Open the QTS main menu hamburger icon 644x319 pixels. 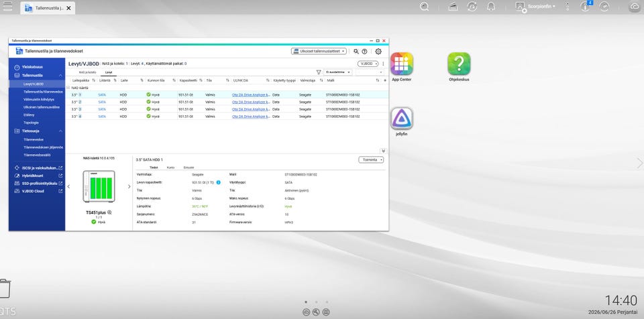click(7, 6)
